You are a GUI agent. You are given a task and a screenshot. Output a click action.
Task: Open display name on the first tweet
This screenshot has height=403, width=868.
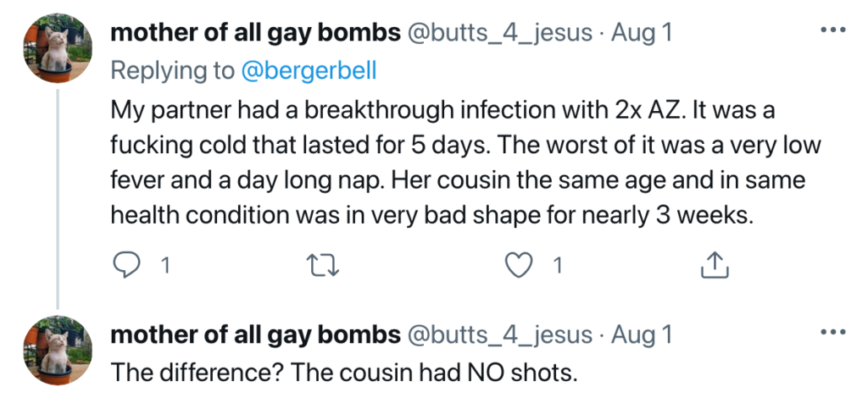click(254, 33)
